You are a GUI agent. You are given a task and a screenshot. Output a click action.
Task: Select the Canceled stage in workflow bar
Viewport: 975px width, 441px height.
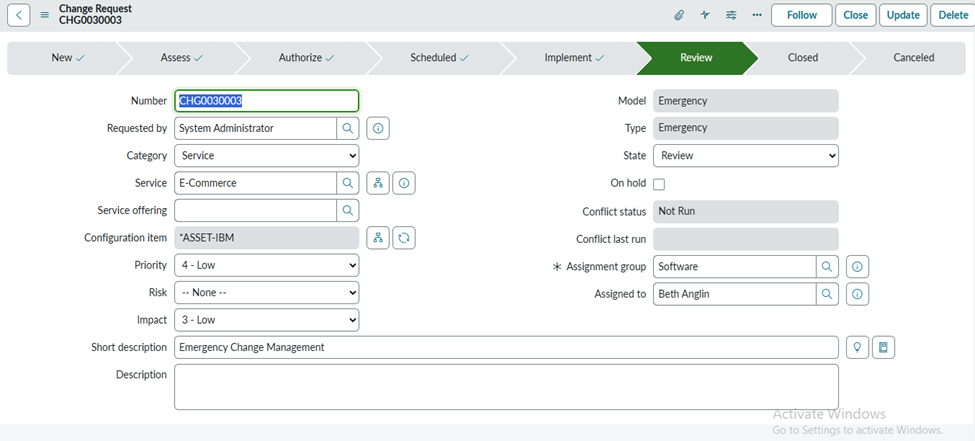(x=913, y=58)
